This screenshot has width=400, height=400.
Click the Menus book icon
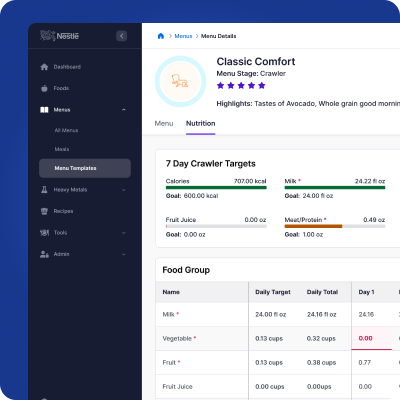point(44,110)
